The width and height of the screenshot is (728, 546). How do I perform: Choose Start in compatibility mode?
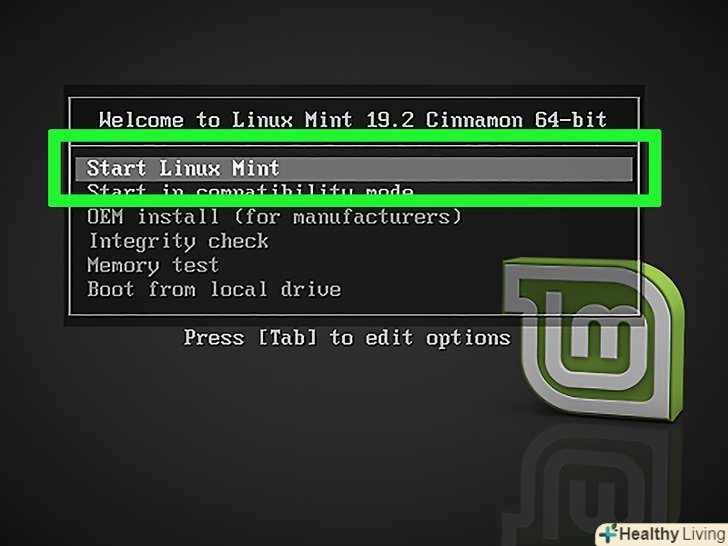[x=250, y=190]
